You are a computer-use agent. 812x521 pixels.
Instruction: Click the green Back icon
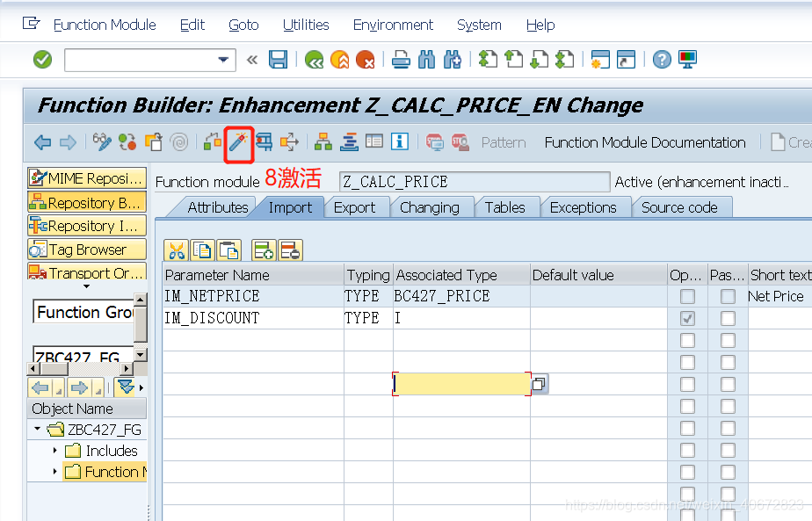point(314,60)
